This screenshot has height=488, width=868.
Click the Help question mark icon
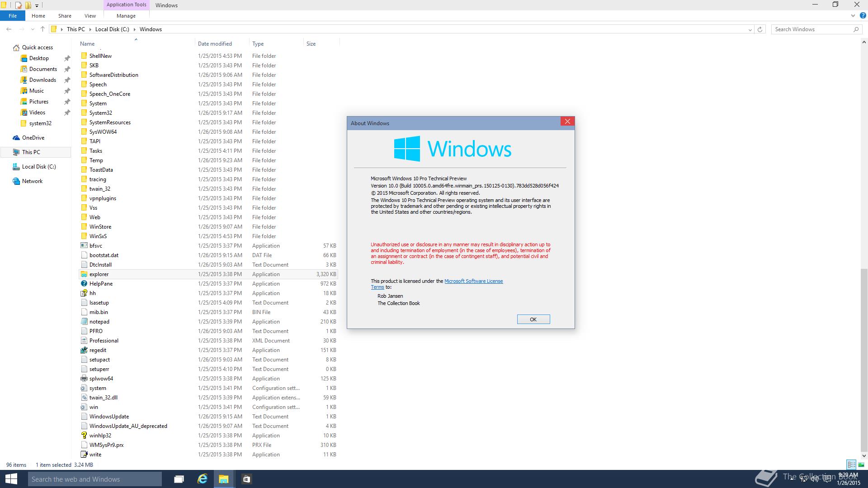(x=863, y=16)
